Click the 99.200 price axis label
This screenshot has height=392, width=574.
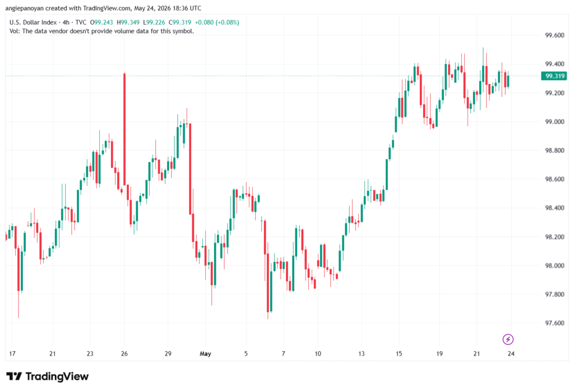[554, 93]
